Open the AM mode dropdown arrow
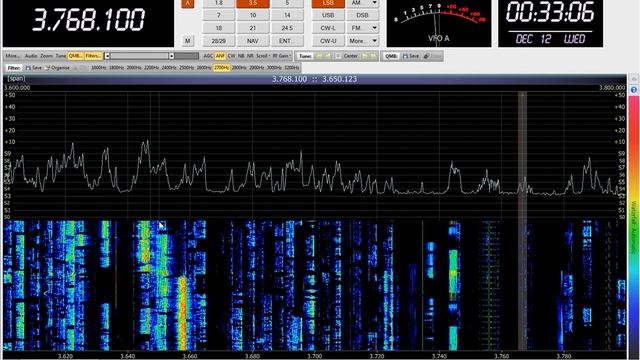640x360 pixels. click(374, 3)
